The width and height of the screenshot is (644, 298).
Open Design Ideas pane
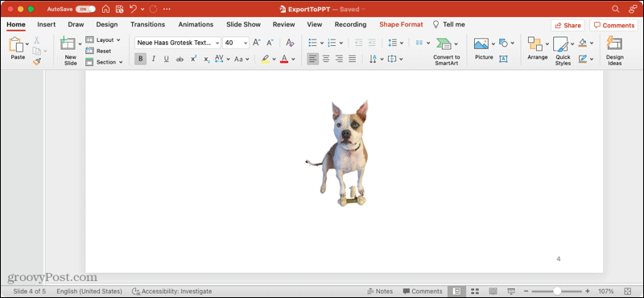click(614, 51)
